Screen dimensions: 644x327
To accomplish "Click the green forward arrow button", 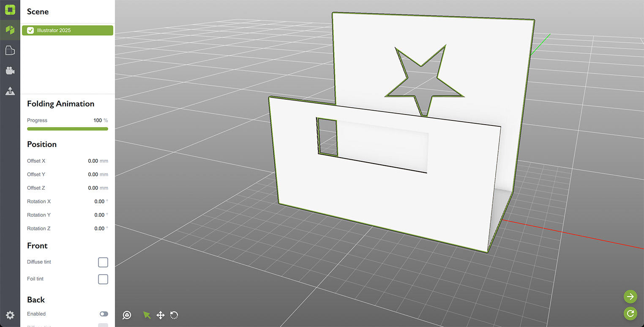I will pyautogui.click(x=630, y=297).
